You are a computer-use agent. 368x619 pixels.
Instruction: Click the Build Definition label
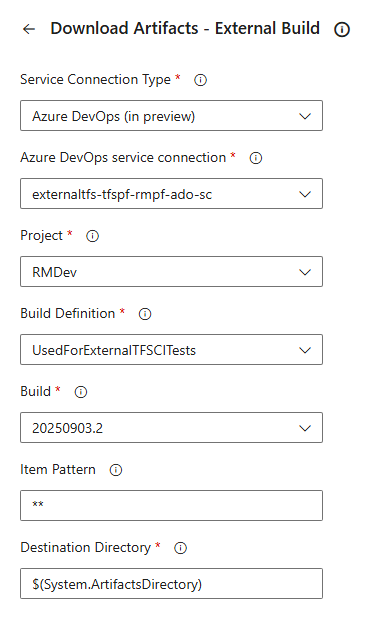[x=68, y=313]
